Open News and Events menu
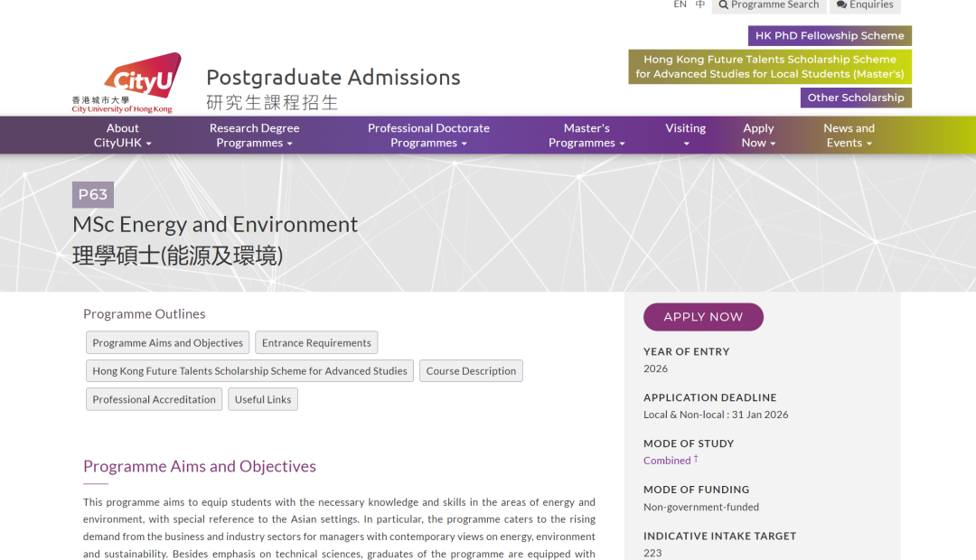This screenshot has height=560, width=976. point(849,135)
